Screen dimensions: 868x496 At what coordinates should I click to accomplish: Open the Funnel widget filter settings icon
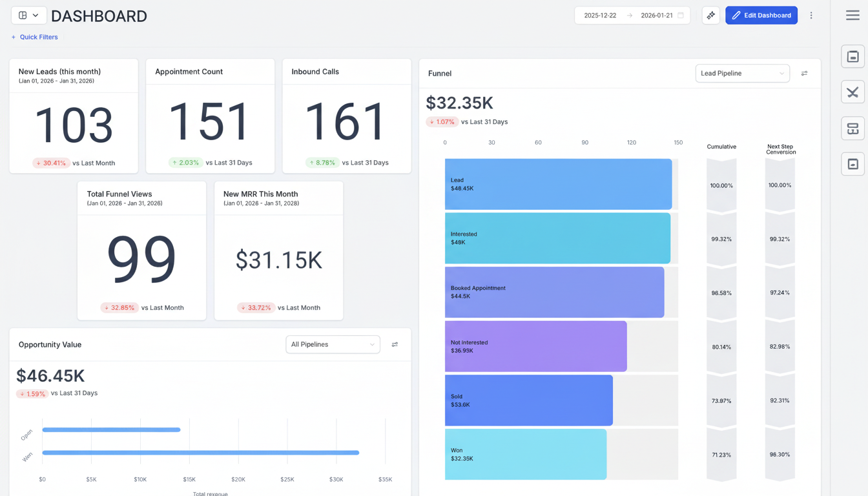(804, 74)
